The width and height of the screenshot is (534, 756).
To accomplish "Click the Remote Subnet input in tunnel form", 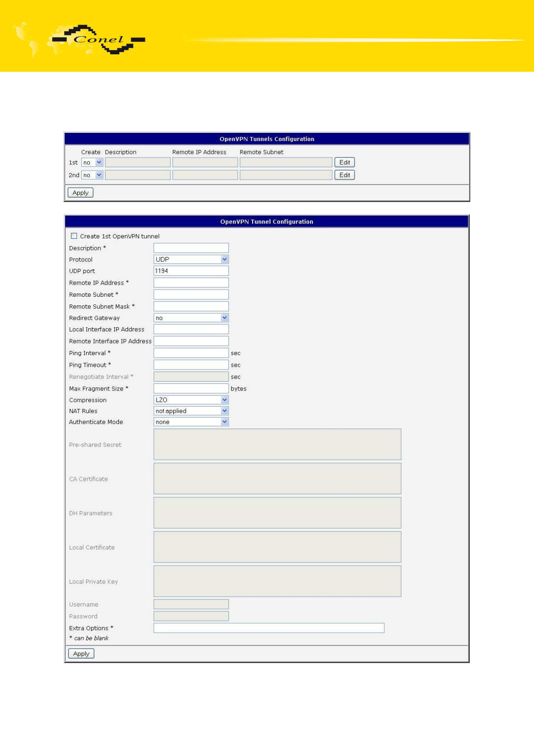I will [x=191, y=294].
